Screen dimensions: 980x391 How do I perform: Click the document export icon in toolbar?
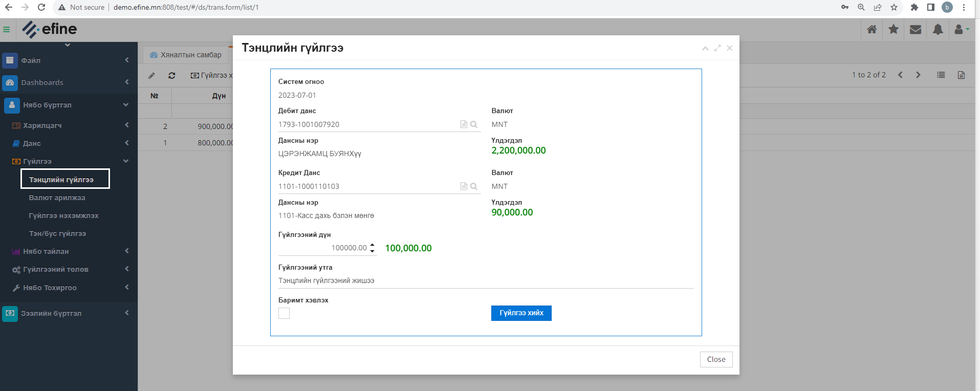pos(961,75)
